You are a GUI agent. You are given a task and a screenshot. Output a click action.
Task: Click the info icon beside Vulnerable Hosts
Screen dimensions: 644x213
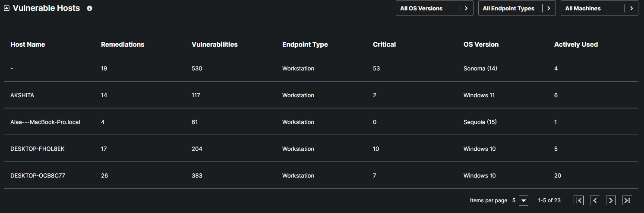89,8
